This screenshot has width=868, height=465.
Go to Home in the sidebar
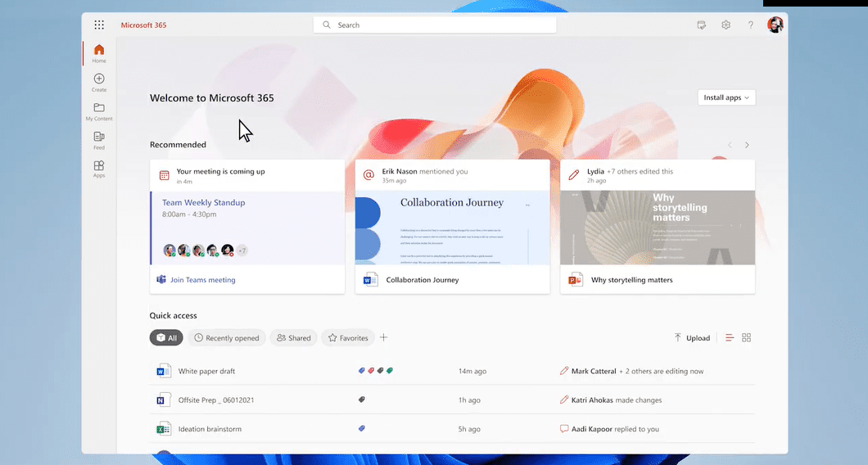click(99, 54)
